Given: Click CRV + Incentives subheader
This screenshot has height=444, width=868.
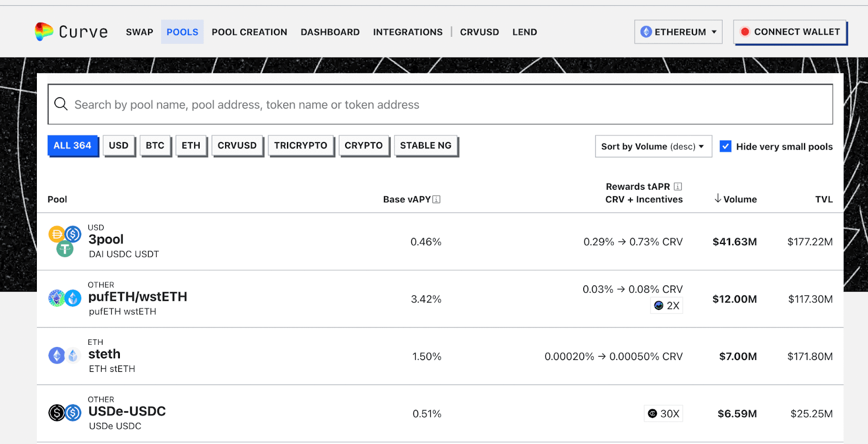Looking at the screenshot, I should [x=644, y=200].
